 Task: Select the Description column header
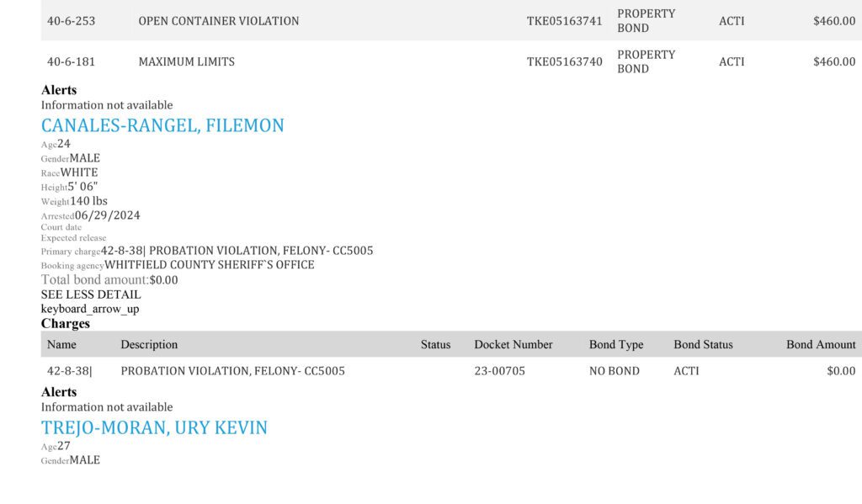[149, 345]
